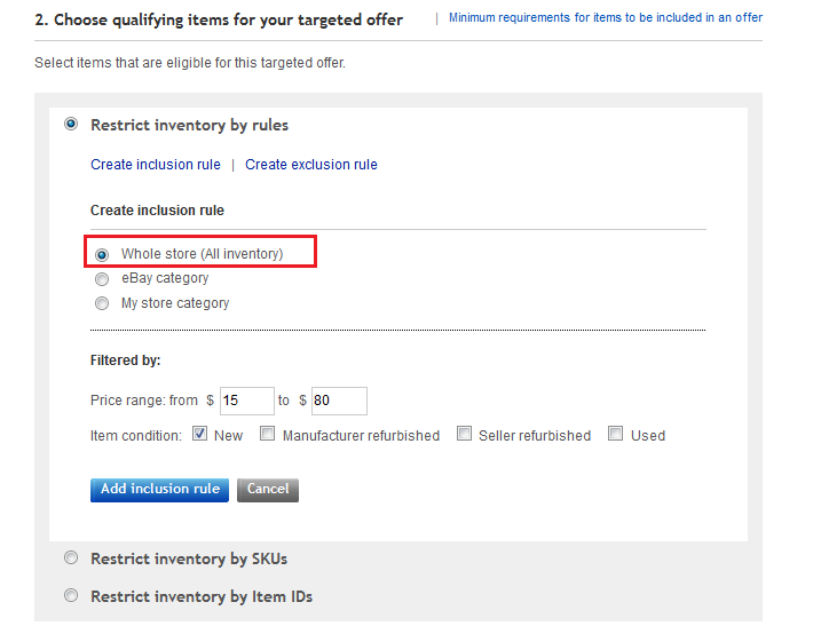This screenshot has height=627, width=813.
Task: Open the Create exclusion rule link
Action: click(311, 165)
